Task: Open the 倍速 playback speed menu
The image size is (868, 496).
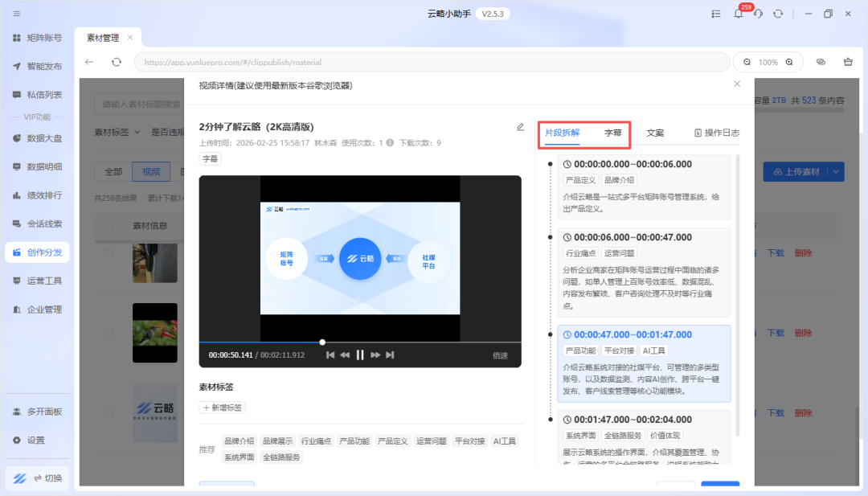Action: pyautogui.click(x=500, y=355)
